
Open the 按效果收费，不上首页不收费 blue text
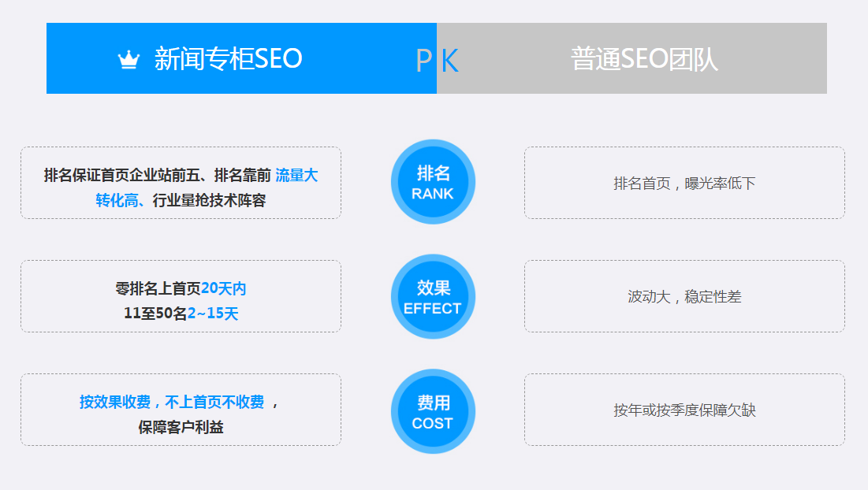(x=172, y=402)
